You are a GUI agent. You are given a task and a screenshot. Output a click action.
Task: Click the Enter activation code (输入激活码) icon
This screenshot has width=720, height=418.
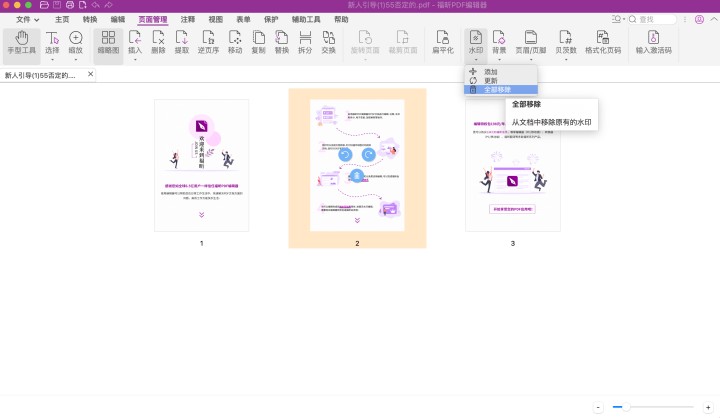click(x=656, y=41)
